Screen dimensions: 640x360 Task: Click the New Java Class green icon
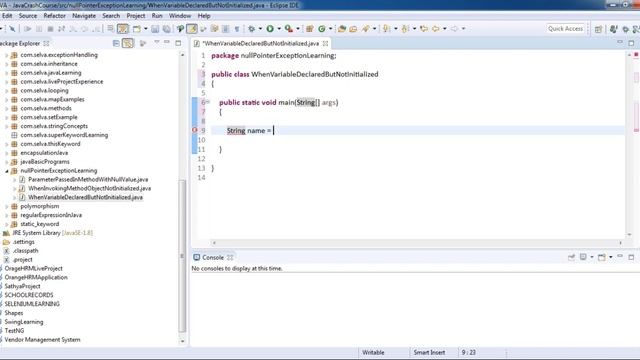[x=322, y=29]
